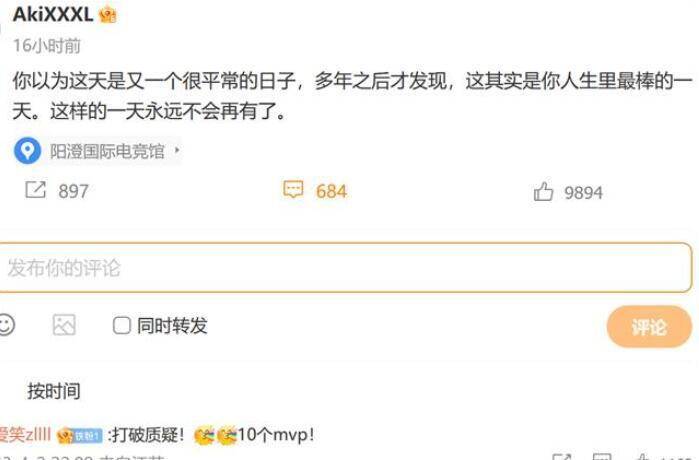Open commenter 笑zIIII's profile
Image resolution: width=699 pixels, height=460 pixels.
pyautogui.click(x=25, y=434)
